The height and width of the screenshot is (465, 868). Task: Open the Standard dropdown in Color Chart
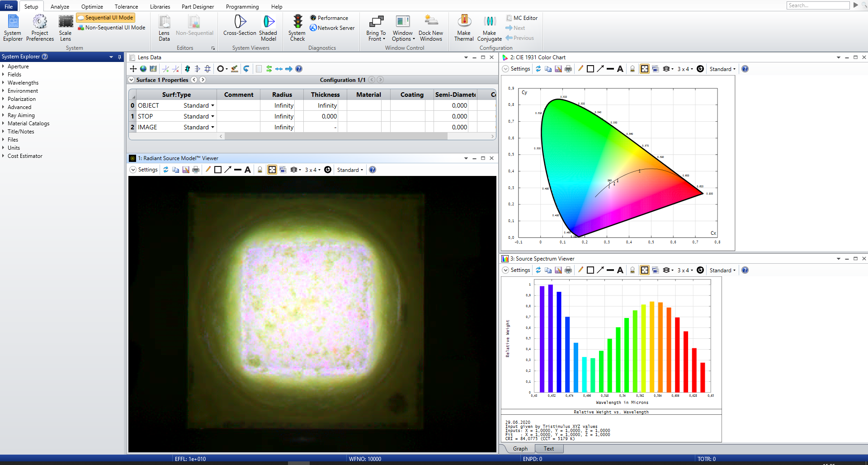tap(722, 69)
